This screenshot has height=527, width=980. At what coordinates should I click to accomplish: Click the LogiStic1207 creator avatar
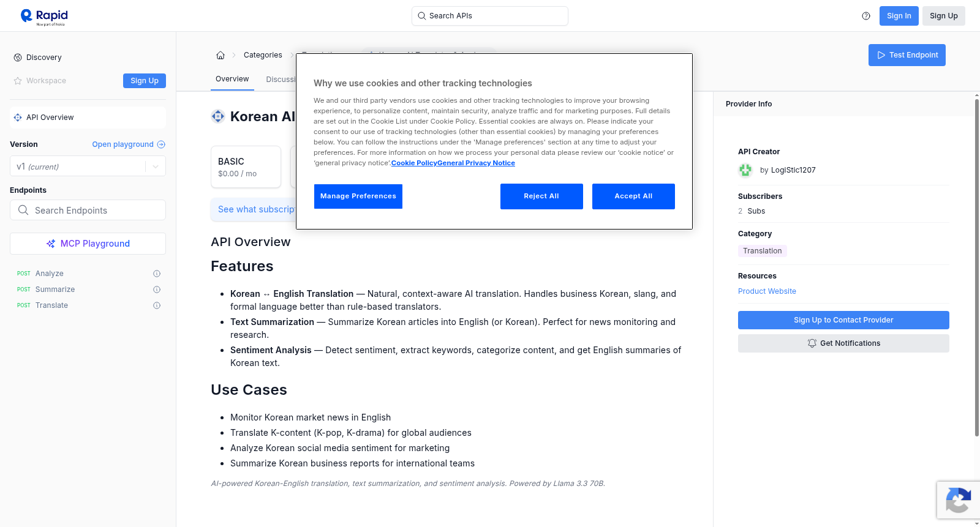(x=745, y=170)
